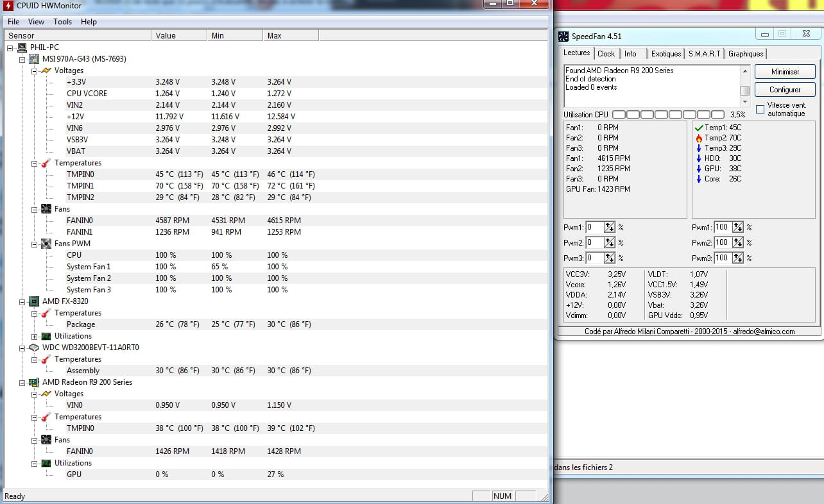Viewport: 824px width, 504px height.
Task: Click the motherboard Temperatures thermometer icon
Action: tap(46, 163)
